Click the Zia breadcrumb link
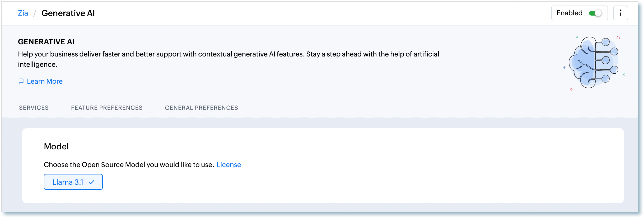This screenshot has width=644, height=218. coord(23,13)
